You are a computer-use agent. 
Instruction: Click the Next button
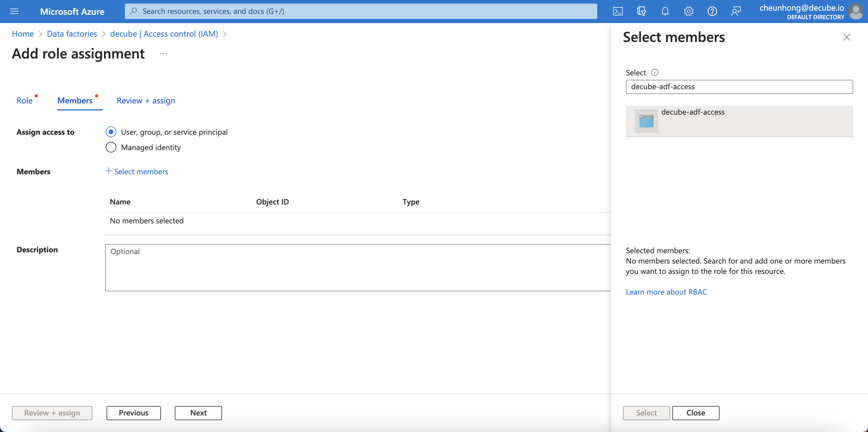pyautogui.click(x=198, y=413)
